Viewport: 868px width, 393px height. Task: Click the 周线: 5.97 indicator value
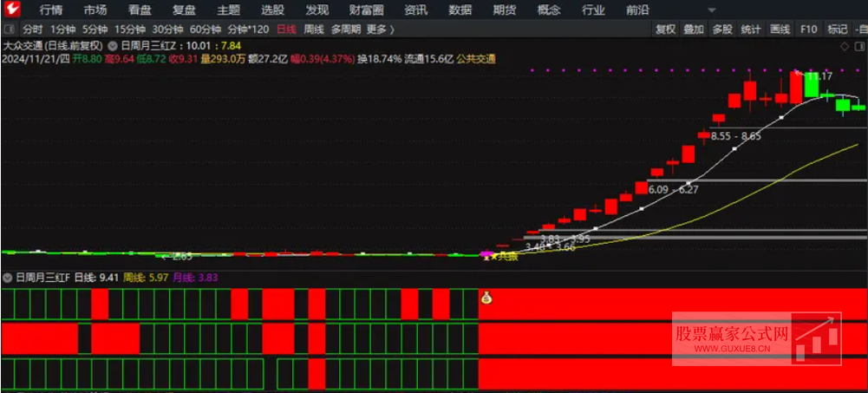[x=145, y=278]
